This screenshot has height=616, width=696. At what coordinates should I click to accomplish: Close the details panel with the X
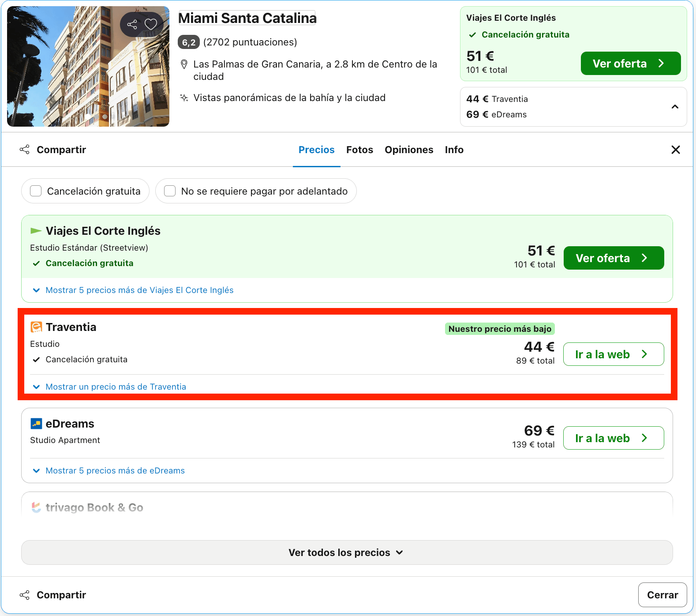pyautogui.click(x=675, y=150)
